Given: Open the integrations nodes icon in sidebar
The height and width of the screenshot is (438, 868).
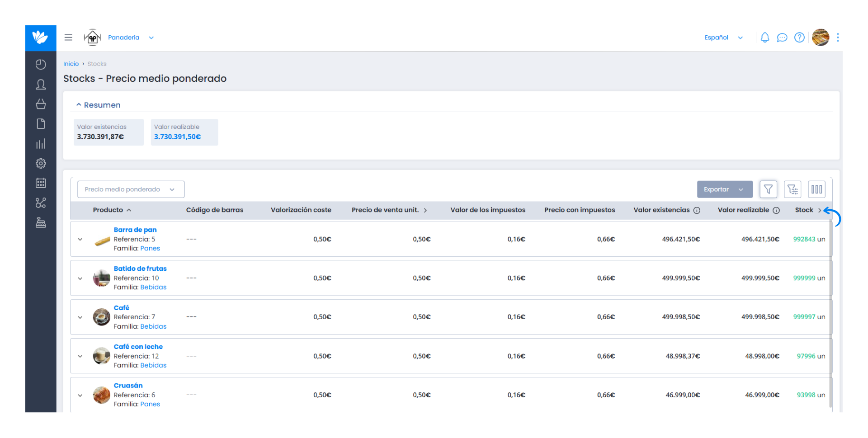Looking at the screenshot, I should tap(41, 203).
